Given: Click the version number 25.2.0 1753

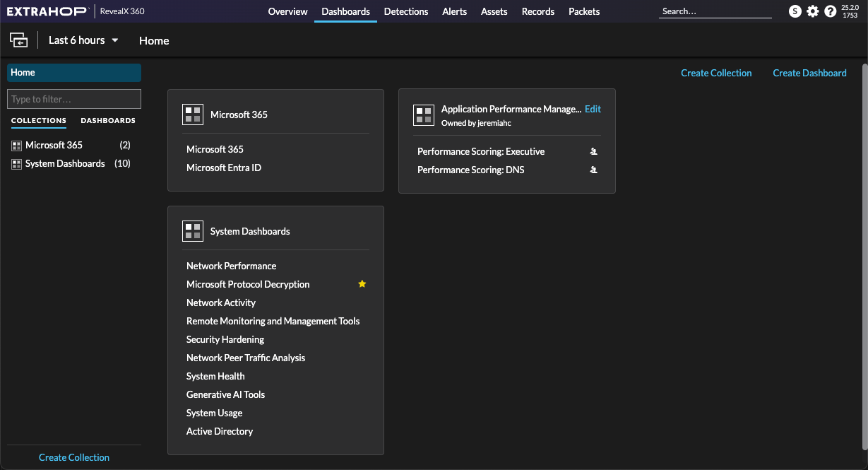Looking at the screenshot, I should [x=850, y=11].
